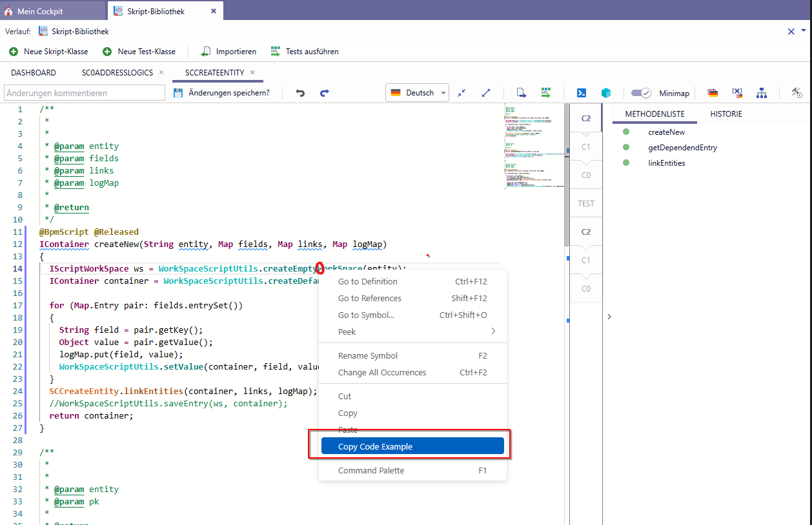812x525 pixels.
Task: Click Änderungen speichern save button
Action: [x=221, y=93]
